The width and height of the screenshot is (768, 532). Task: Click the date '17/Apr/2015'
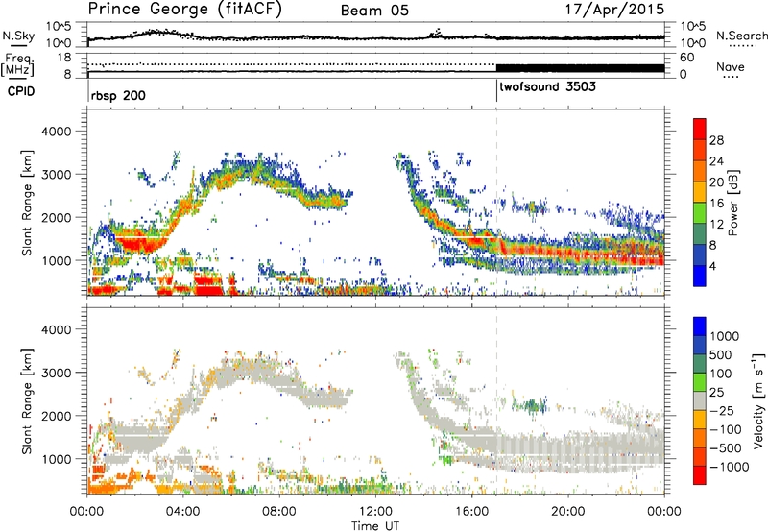pos(614,10)
